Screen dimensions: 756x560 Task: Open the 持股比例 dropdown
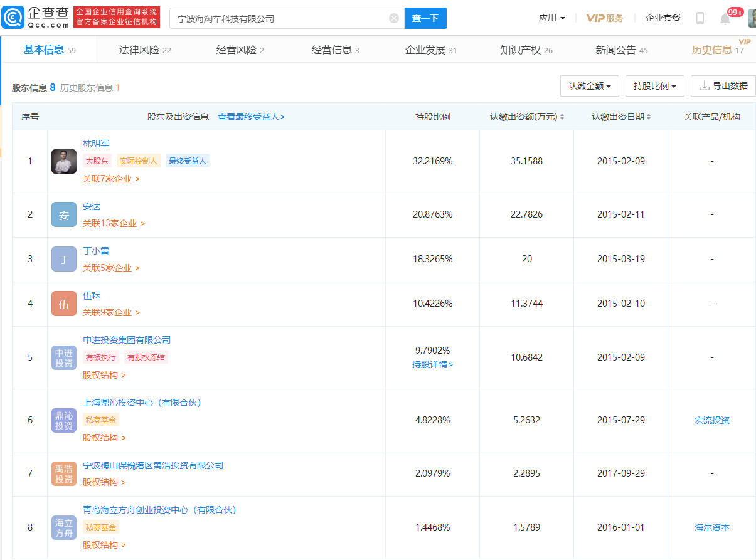click(654, 86)
